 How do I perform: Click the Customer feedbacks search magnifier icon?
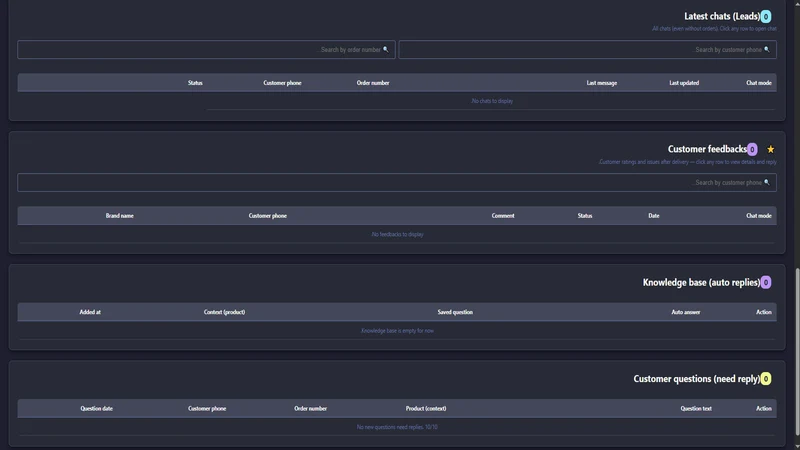[x=767, y=182]
